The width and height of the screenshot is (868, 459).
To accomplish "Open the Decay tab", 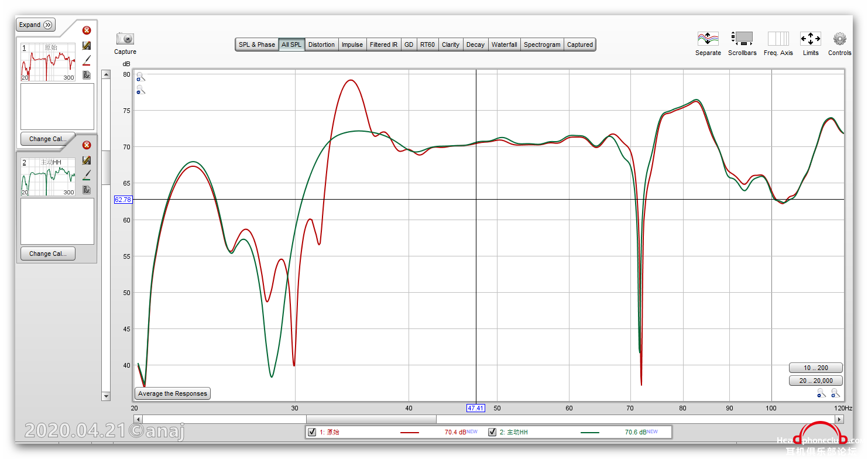I will point(476,44).
